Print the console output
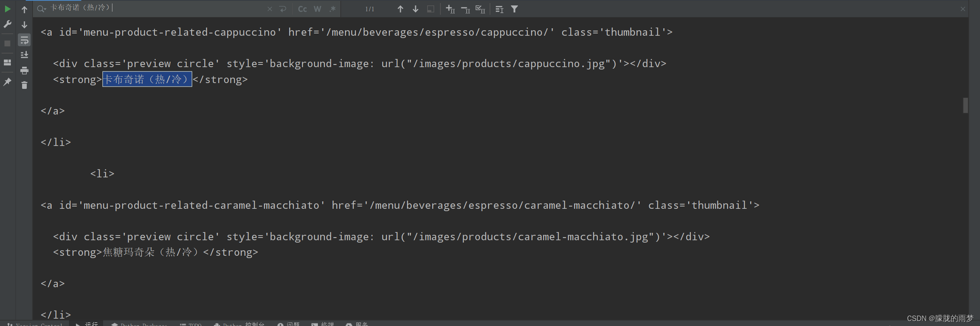The width and height of the screenshot is (980, 326). point(24,70)
